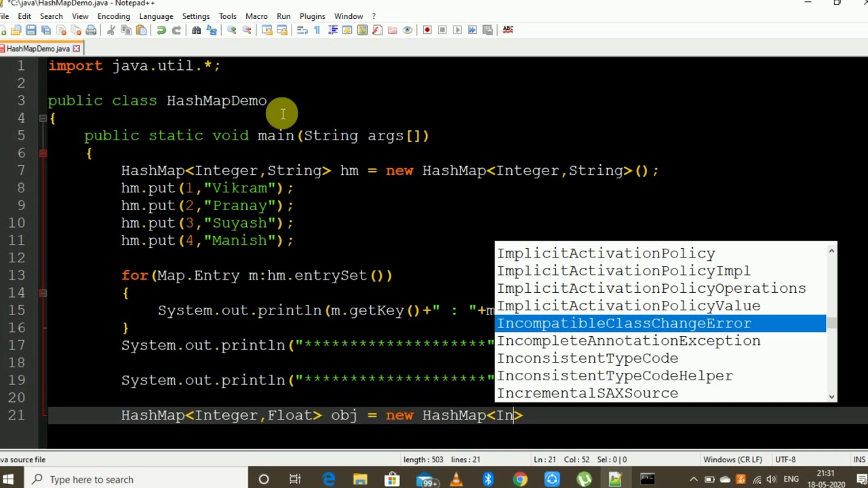This screenshot has height=488, width=868.
Task: Toggle synchronized horizontal scrolling
Action: tap(282, 30)
